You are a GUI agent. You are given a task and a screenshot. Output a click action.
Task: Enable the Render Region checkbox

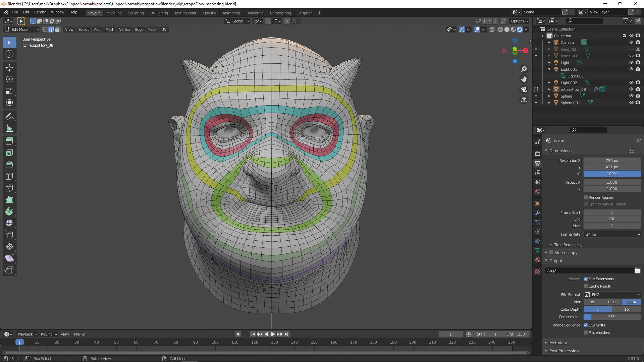tap(586, 197)
